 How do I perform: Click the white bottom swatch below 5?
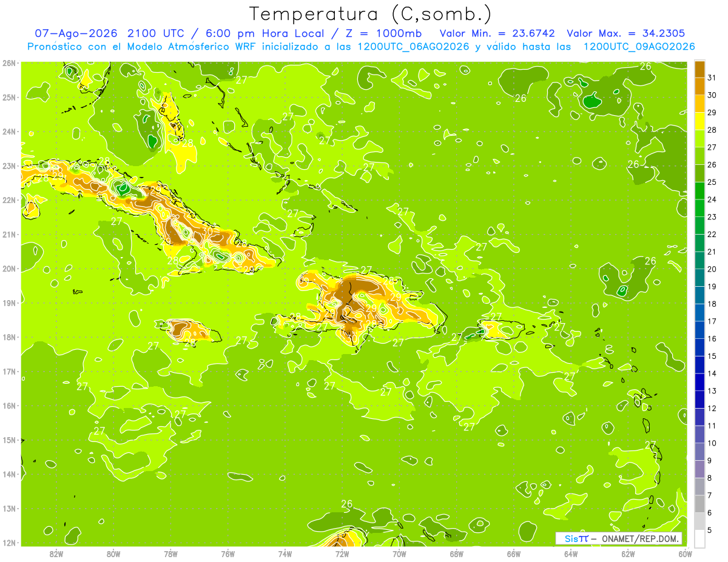point(699,538)
